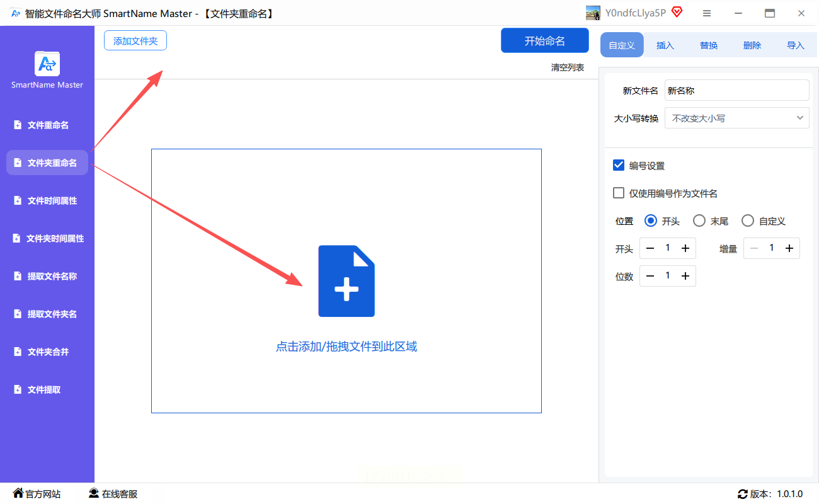
Task: Click the title bar app icon
Action: [x=16, y=13]
